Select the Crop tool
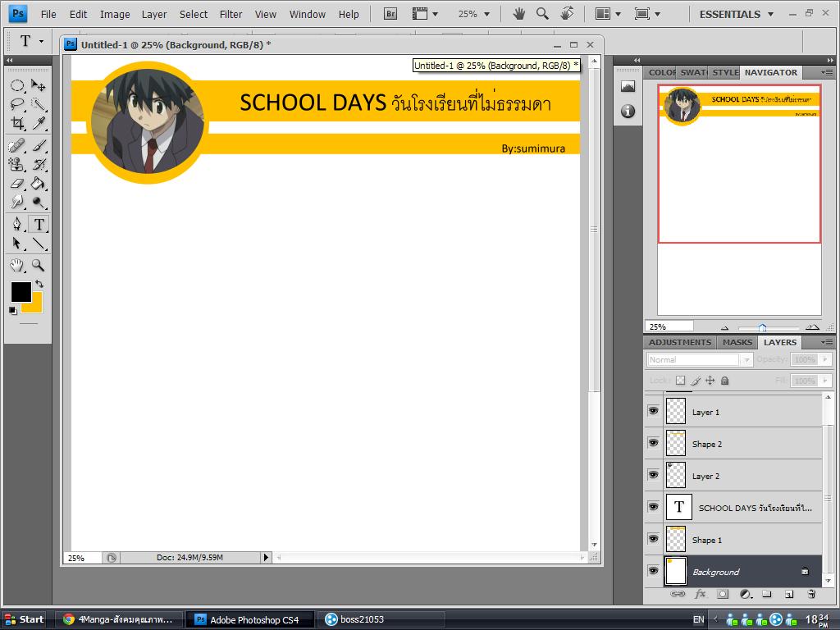This screenshot has width=840, height=630. (x=17, y=123)
